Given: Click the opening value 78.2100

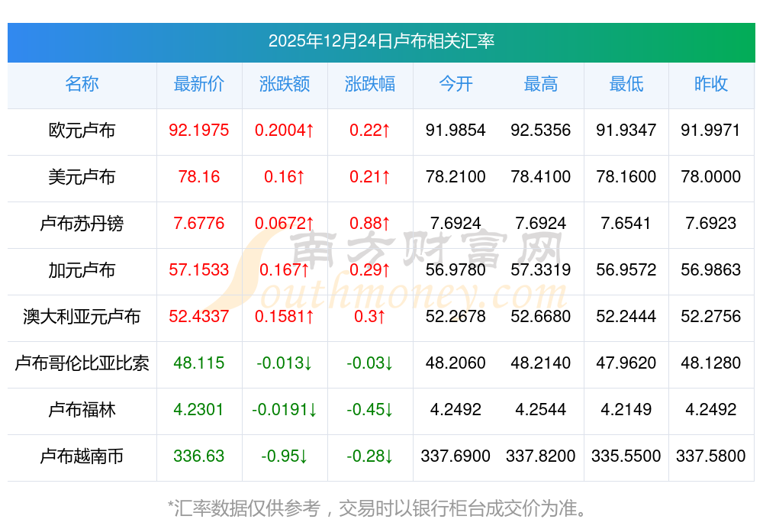Looking at the screenshot, I should 456,176.
